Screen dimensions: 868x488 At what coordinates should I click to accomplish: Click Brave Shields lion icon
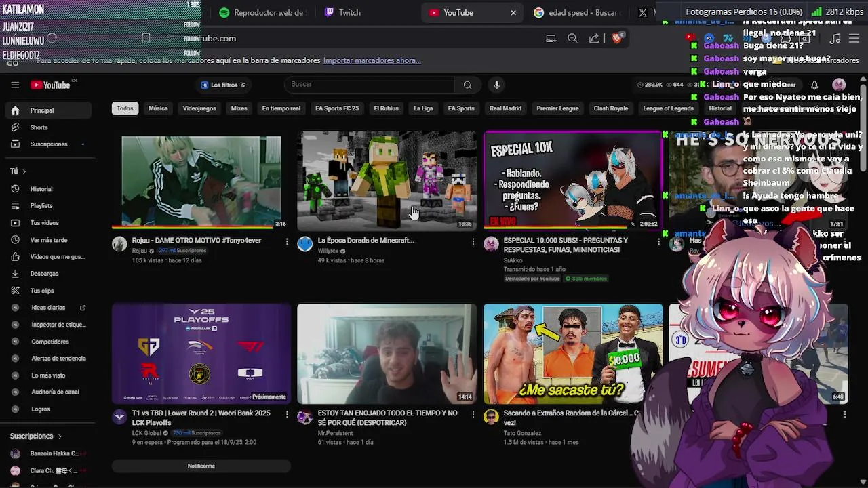(x=616, y=39)
